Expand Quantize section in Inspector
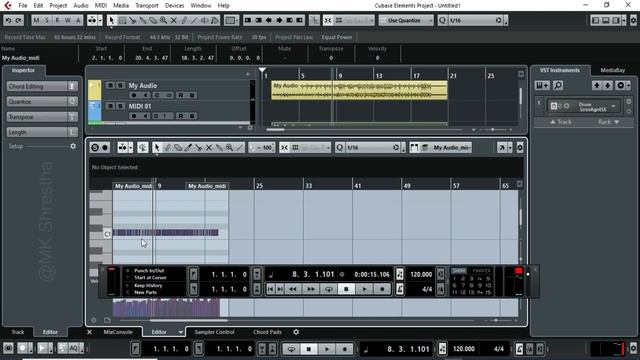The width and height of the screenshot is (640, 360). coord(41,101)
